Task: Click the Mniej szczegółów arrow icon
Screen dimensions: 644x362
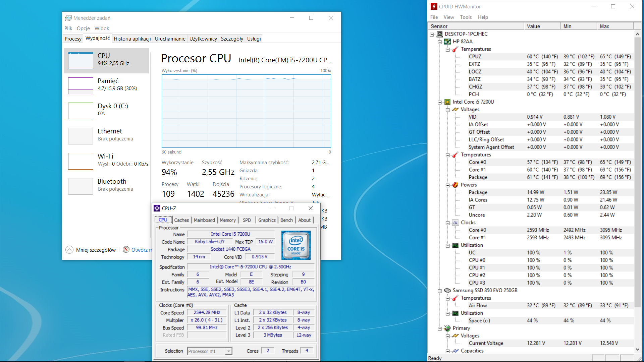Action: 69,250
